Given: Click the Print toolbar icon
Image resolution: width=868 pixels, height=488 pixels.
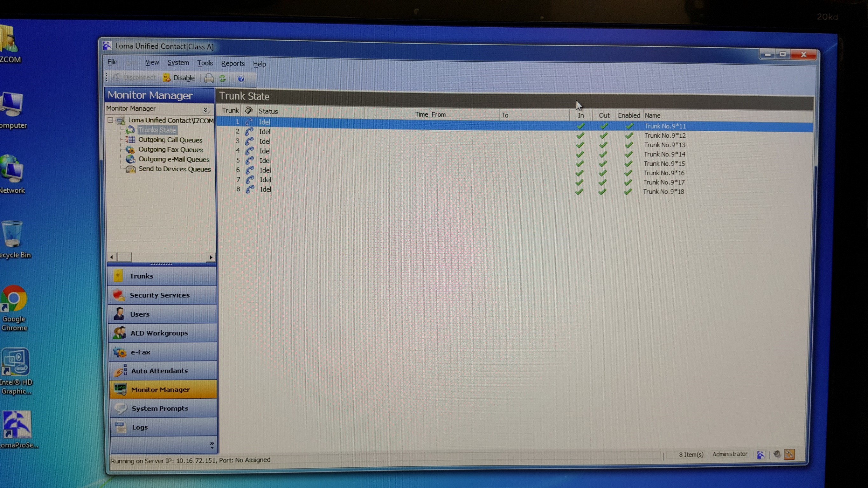Looking at the screenshot, I should (x=209, y=79).
